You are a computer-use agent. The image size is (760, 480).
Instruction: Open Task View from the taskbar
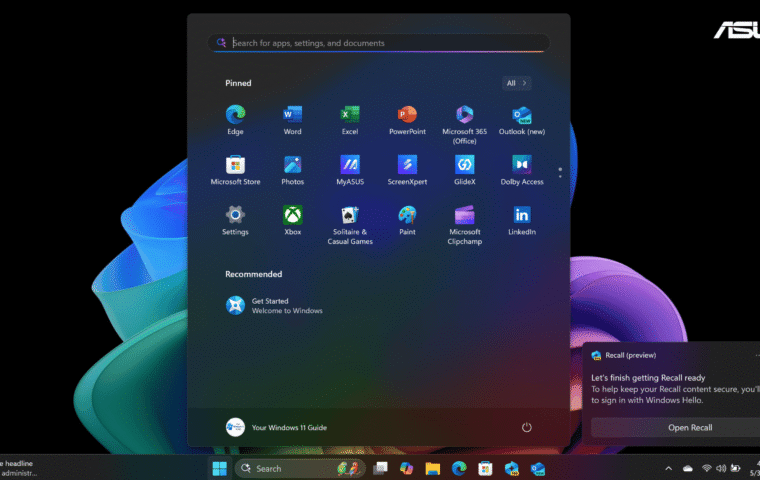click(x=380, y=468)
